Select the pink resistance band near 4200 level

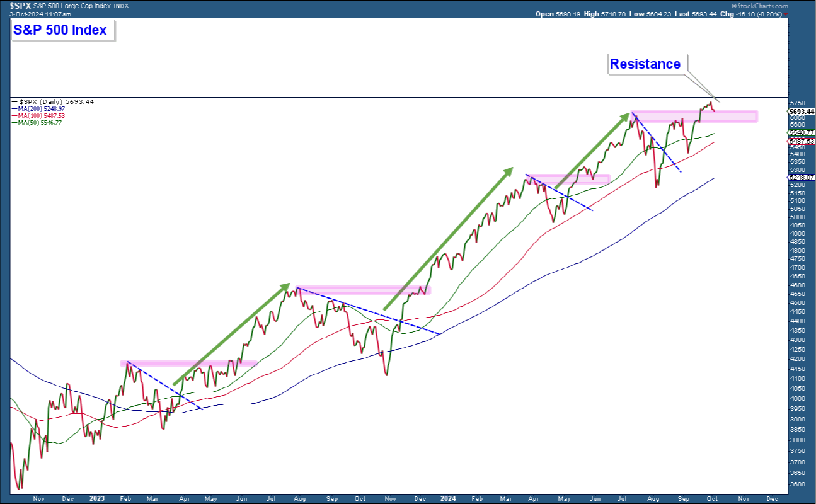pos(188,364)
